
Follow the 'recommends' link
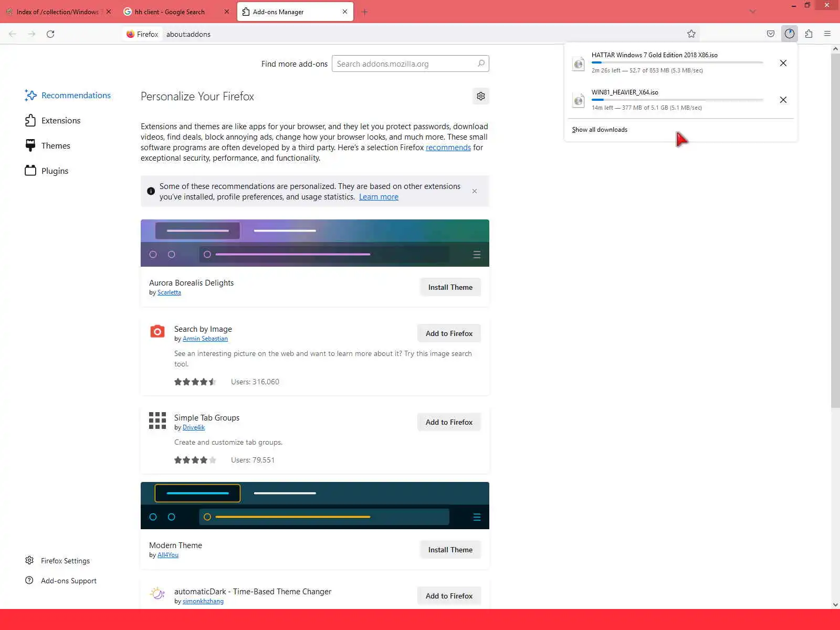[x=448, y=148]
